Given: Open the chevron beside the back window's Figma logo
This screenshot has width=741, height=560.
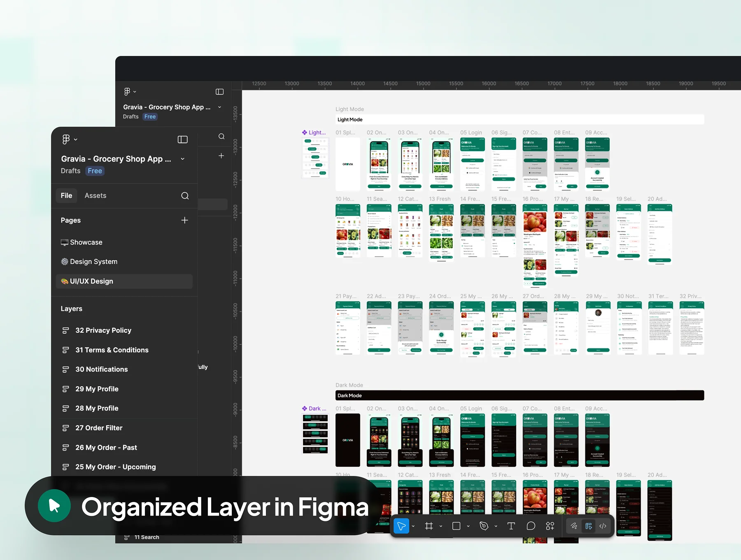Looking at the screenshot, I should pos(135,91).
